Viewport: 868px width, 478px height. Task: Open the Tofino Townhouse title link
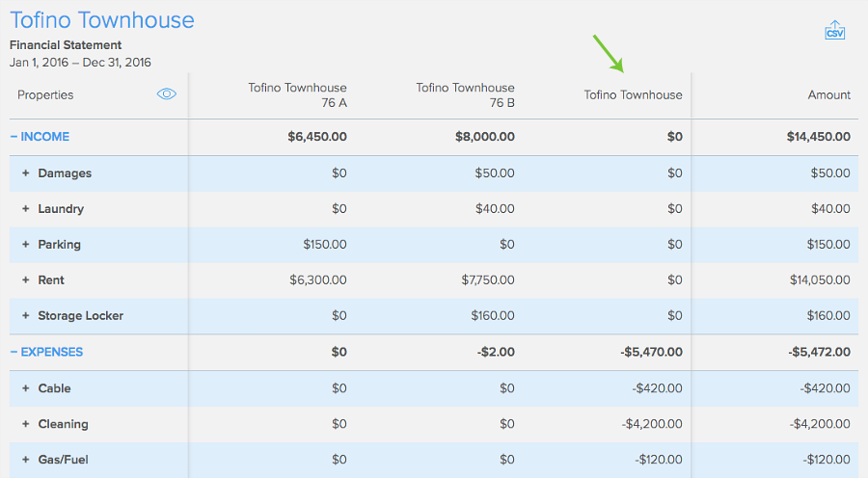click(102, 20)
